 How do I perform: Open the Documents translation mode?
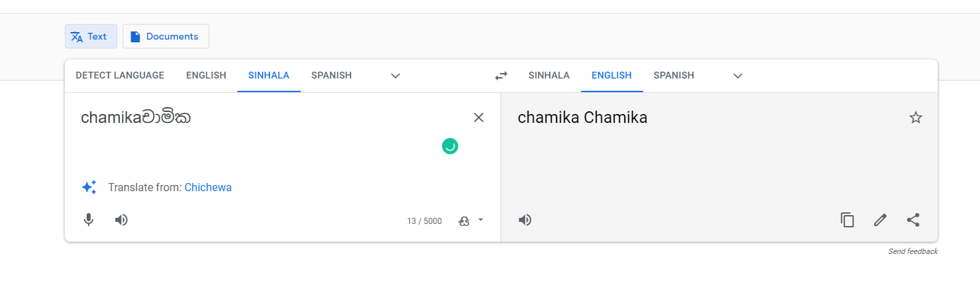pyautogui.click(x=166, y=36)
